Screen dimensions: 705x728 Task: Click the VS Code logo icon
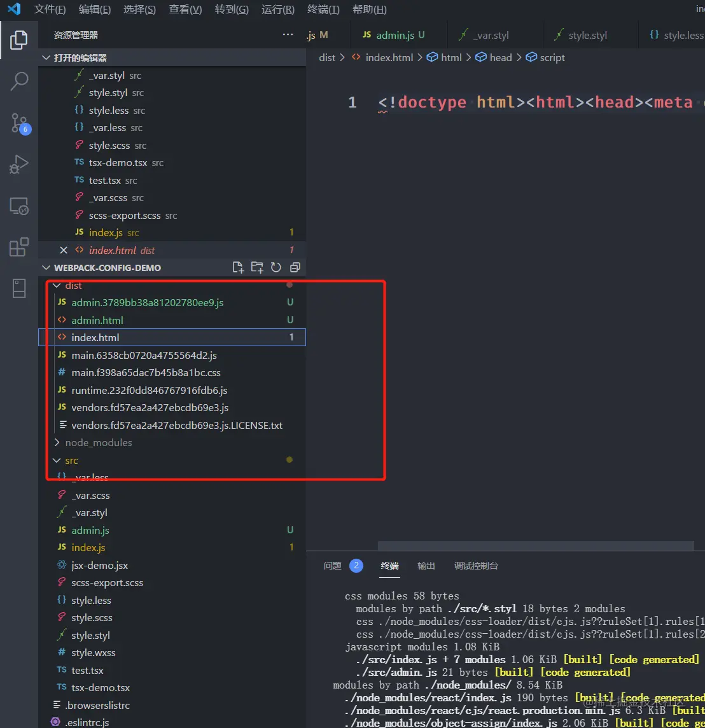(x=14, y=9)
